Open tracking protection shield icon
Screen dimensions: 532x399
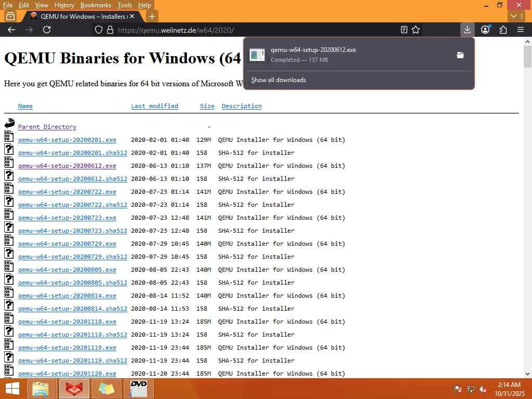(x=98, y=30)
